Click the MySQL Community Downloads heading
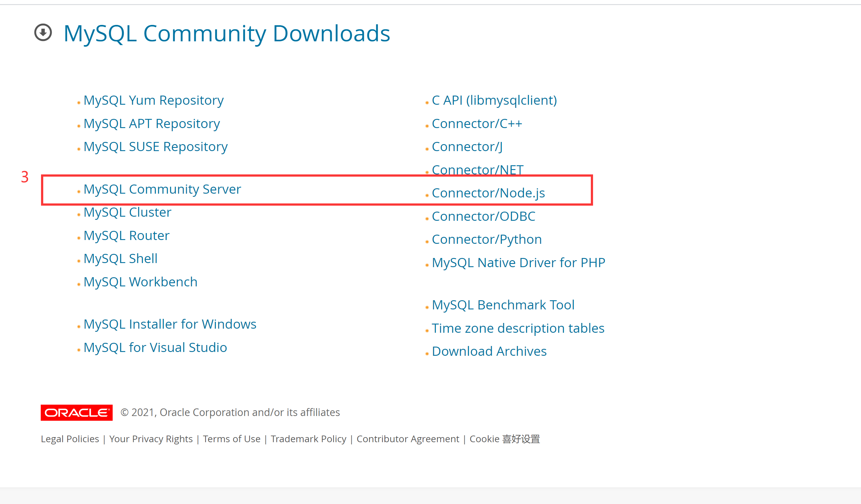 click(227, 33)
